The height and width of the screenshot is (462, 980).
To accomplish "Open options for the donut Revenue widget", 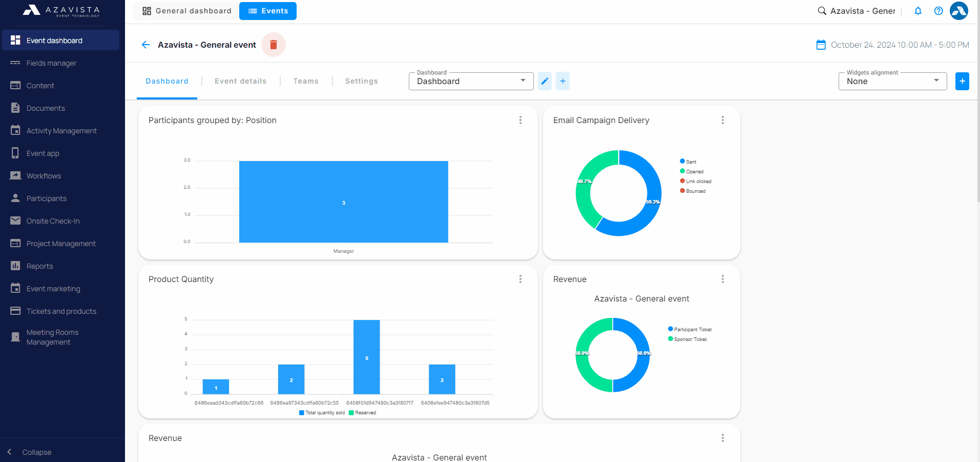I will [x=723, y=279].
